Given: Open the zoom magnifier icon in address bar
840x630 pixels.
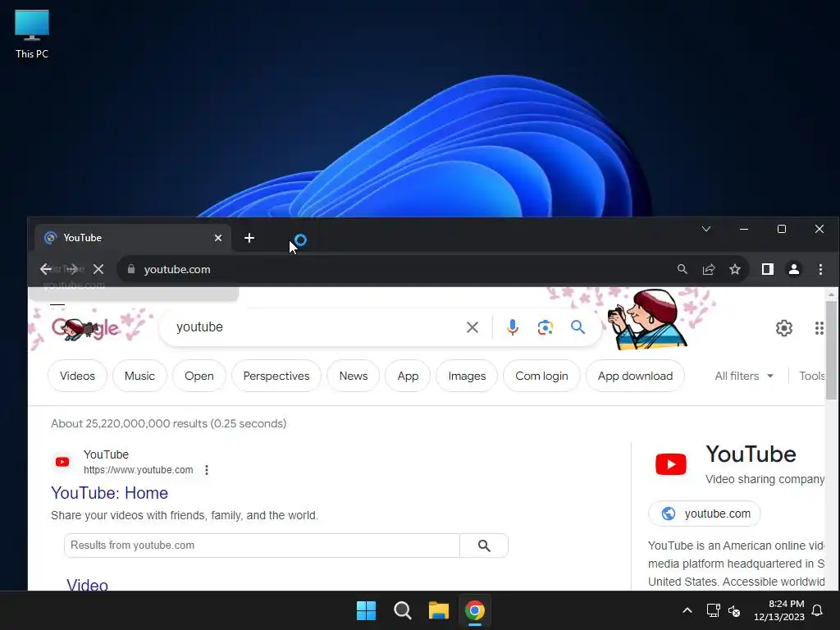Looking at the screenshot, I should [x=682, y=269].
